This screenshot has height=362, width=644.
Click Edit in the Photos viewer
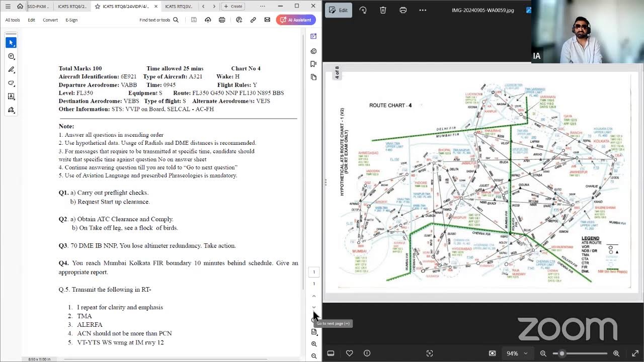coord(339,10)
